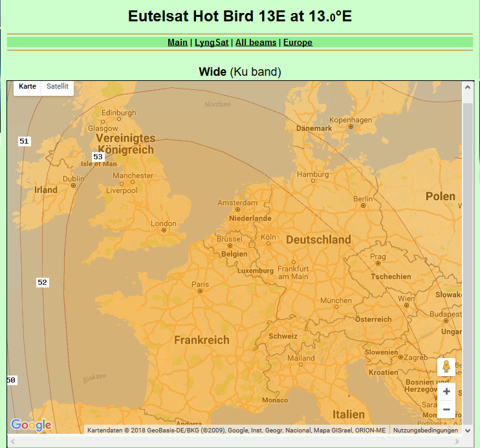Viewport: 480px width, 448px height.
Task: Zoom out with the minus button
Action: click(446, 409)
